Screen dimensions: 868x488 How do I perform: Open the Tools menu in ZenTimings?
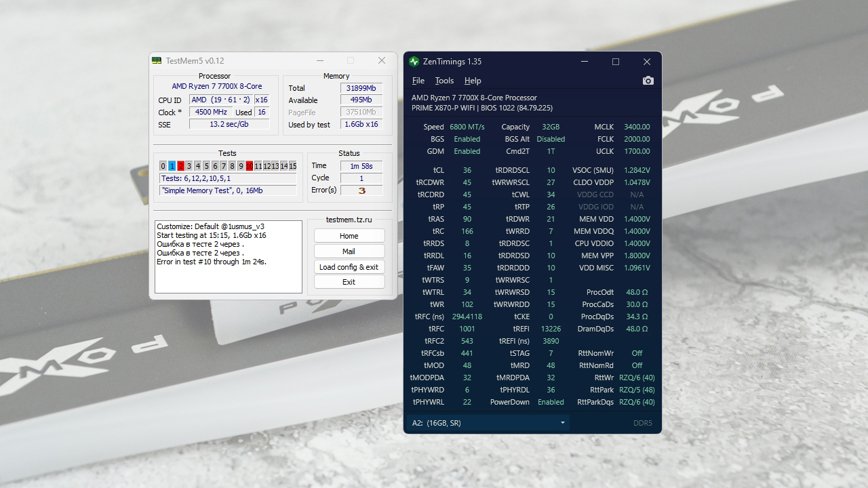click(x=444, y=81)
